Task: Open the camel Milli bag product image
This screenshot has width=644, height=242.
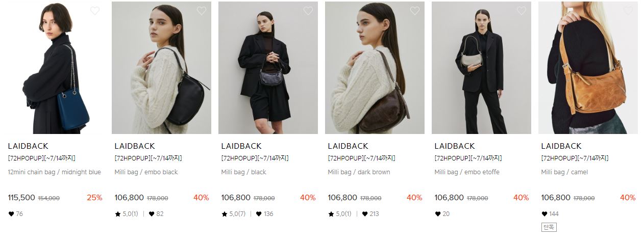Action: [x=588, y=68]
